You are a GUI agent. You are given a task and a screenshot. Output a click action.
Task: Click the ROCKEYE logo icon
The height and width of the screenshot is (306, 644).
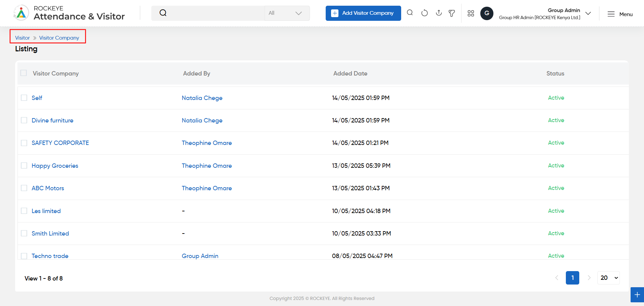[x=21, y=13]
